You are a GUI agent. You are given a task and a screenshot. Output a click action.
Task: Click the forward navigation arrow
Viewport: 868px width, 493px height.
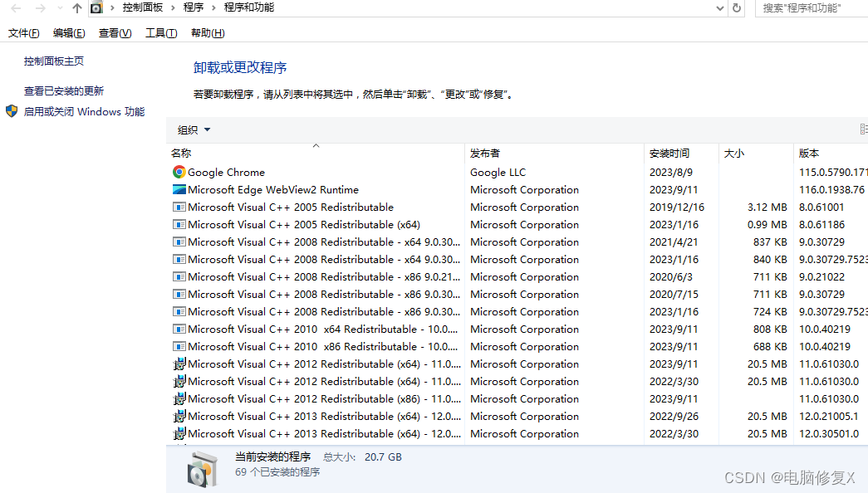(40, 7)
